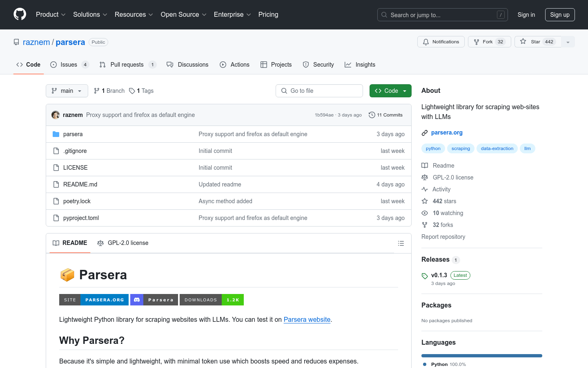Focus the Search or jump to field

coord(443,15)
